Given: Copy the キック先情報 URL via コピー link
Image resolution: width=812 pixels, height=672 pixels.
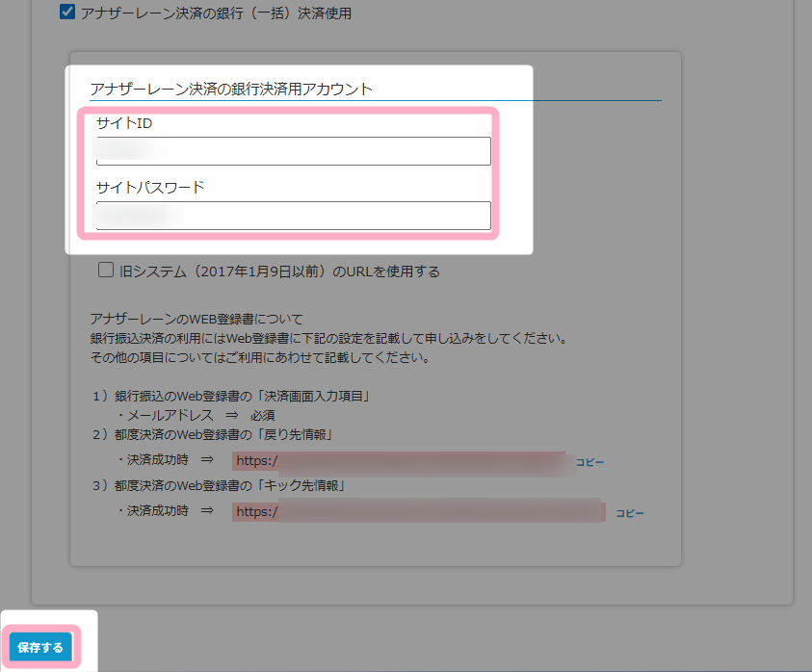Looking at the screenshot, I should tap(630, 513).
